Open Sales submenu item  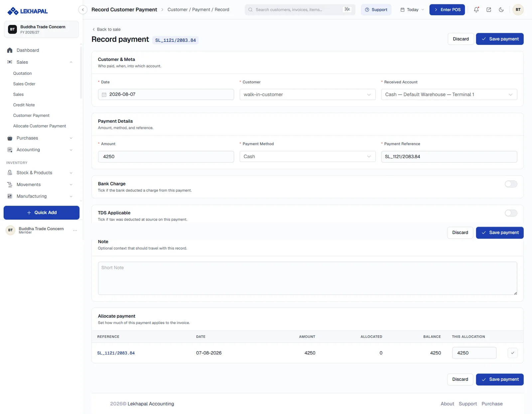point(18,95)
